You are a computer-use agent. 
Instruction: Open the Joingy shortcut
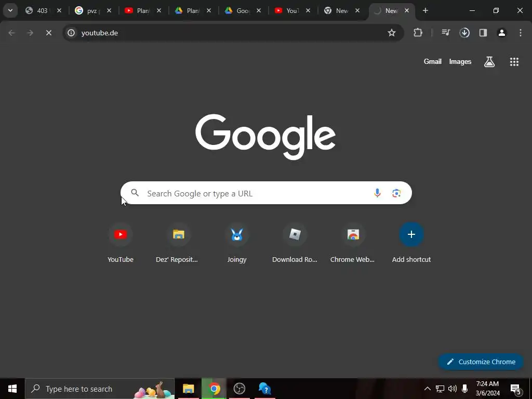(x=237, y=243)
